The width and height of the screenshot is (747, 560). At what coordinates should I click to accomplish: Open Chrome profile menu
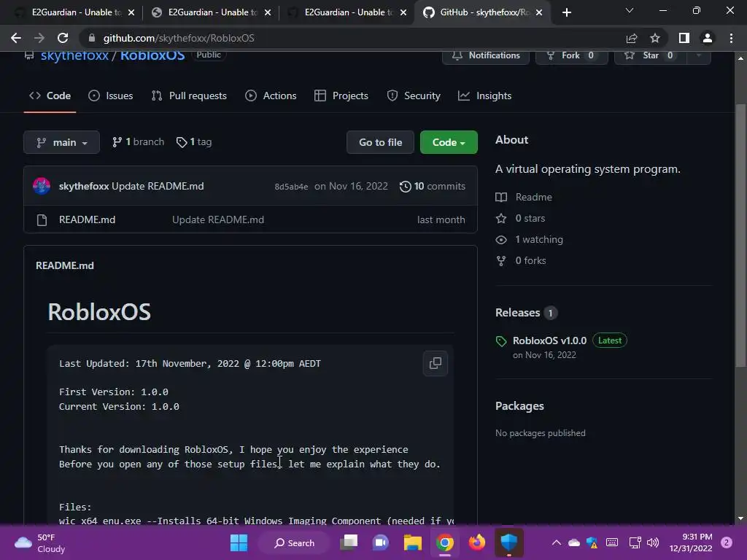(708, 38)
